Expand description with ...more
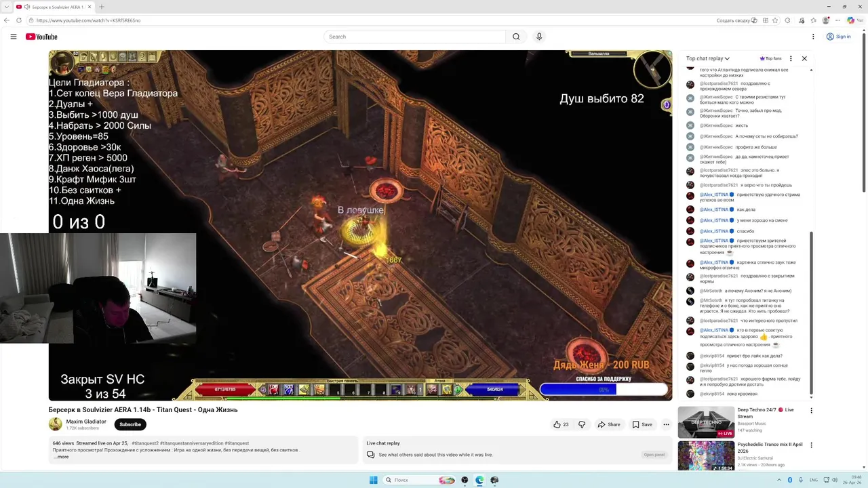 [61, 457]
